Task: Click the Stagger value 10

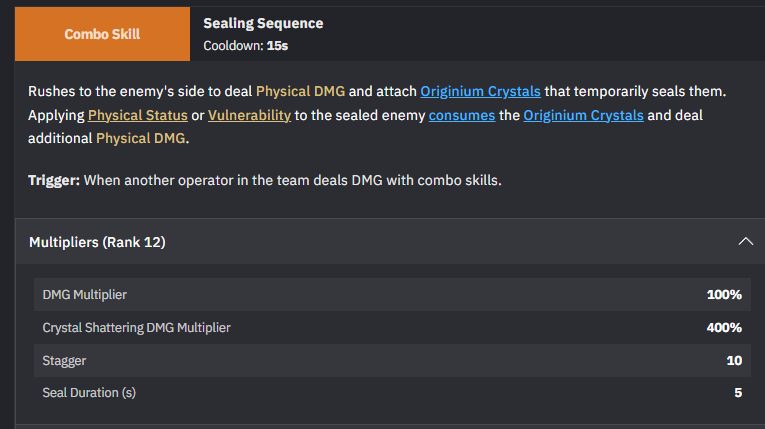Action: point(734,360)
